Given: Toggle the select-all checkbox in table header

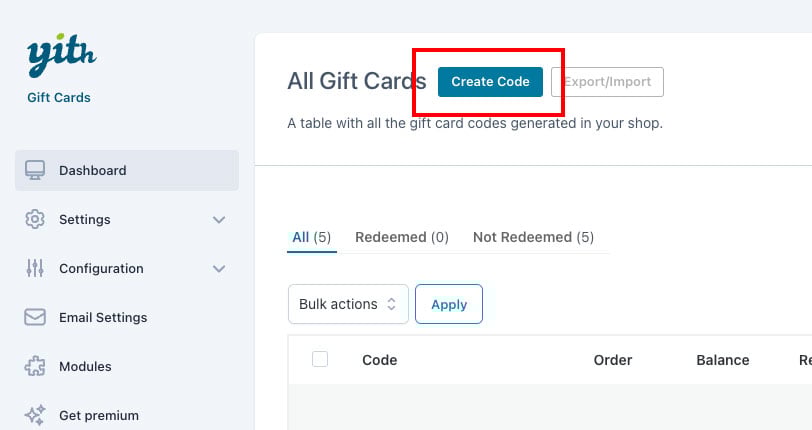Looking at the screenshot, I should point(320,359).
